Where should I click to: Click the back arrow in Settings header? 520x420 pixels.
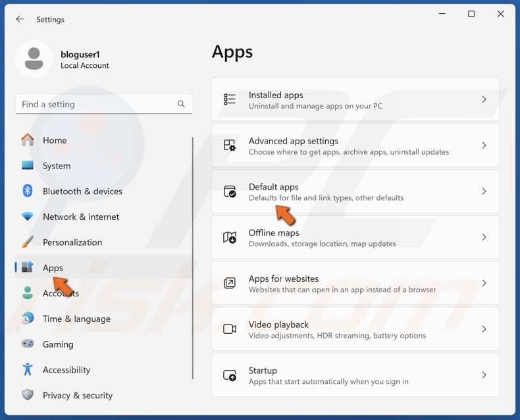tap(20, 19)
